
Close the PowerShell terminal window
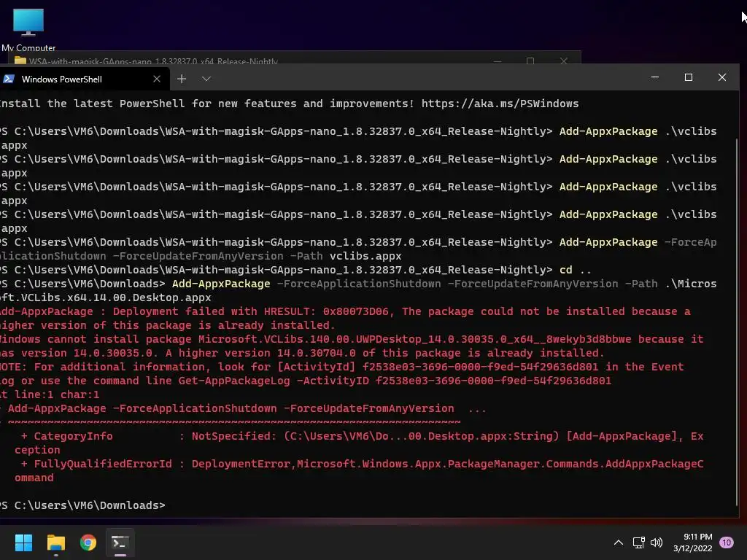pyautogui.click(x=722, y=77)
